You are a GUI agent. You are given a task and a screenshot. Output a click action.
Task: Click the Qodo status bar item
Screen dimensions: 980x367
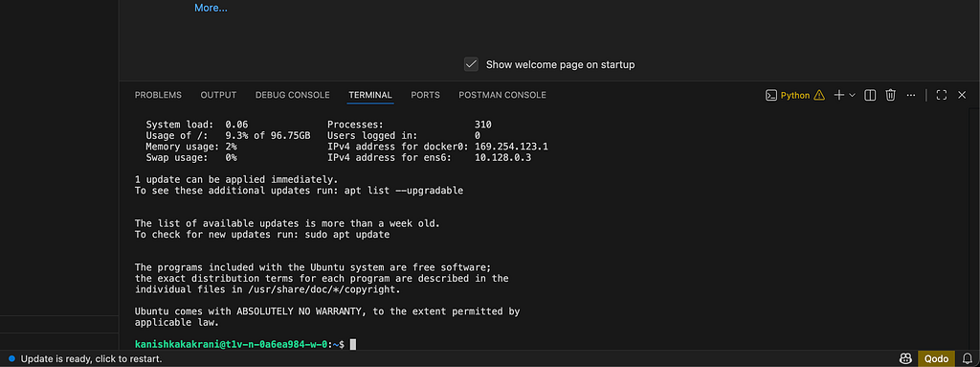tap(937, 359)
